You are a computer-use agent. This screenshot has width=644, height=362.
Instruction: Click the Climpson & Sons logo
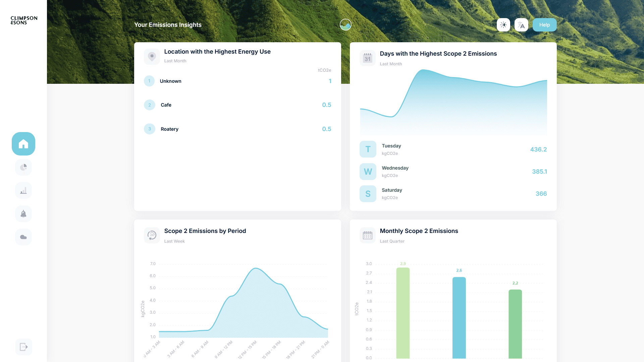[24, 20]
